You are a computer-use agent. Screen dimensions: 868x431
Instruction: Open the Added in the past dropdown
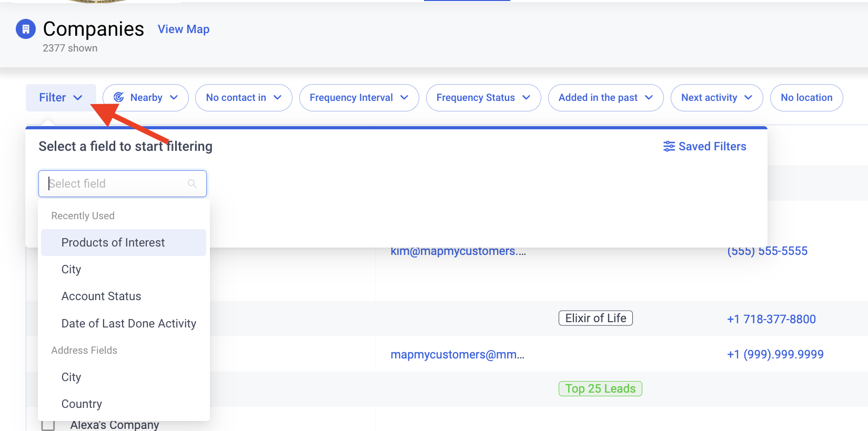(606, 98)
